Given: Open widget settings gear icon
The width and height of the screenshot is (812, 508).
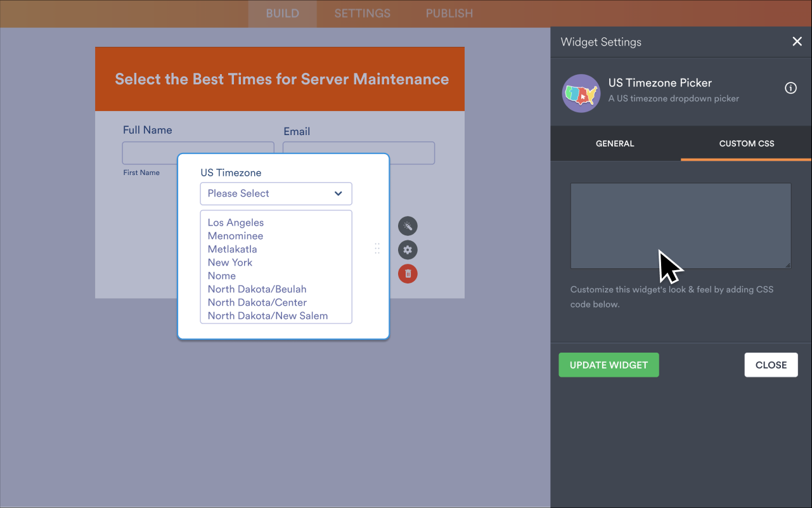Looking at the screenshot, I should (408, 250).
